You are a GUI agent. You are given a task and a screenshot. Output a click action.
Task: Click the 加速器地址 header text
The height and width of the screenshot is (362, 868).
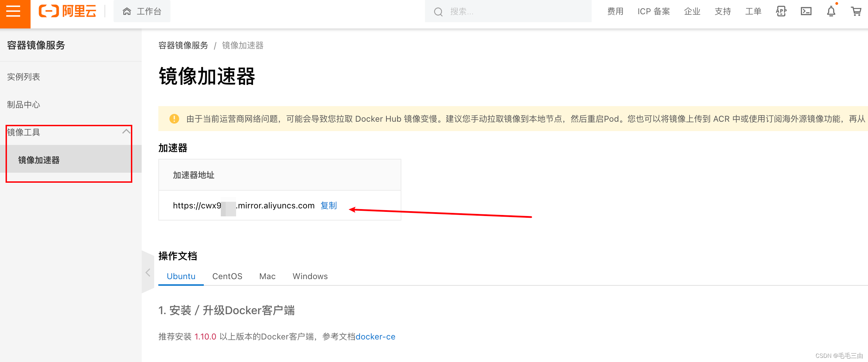point(193,175)
